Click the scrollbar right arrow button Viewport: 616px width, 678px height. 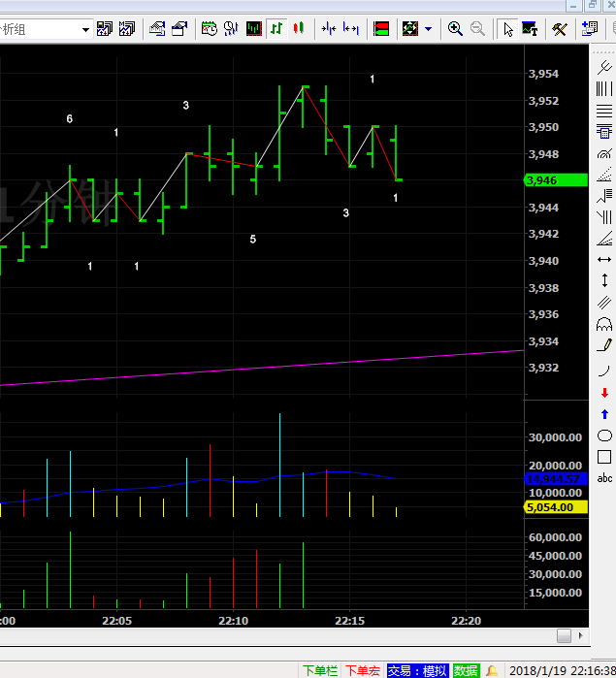tap(580, 635)
